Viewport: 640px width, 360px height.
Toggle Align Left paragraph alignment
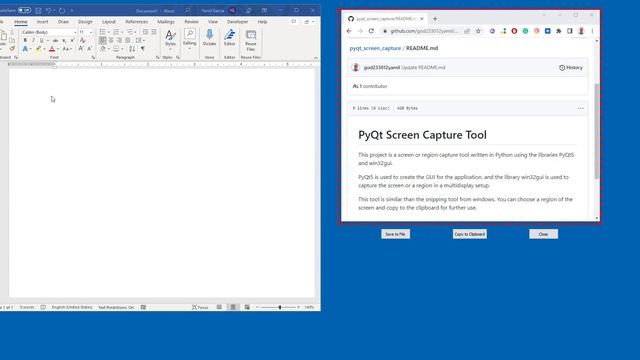click(102, 40)
